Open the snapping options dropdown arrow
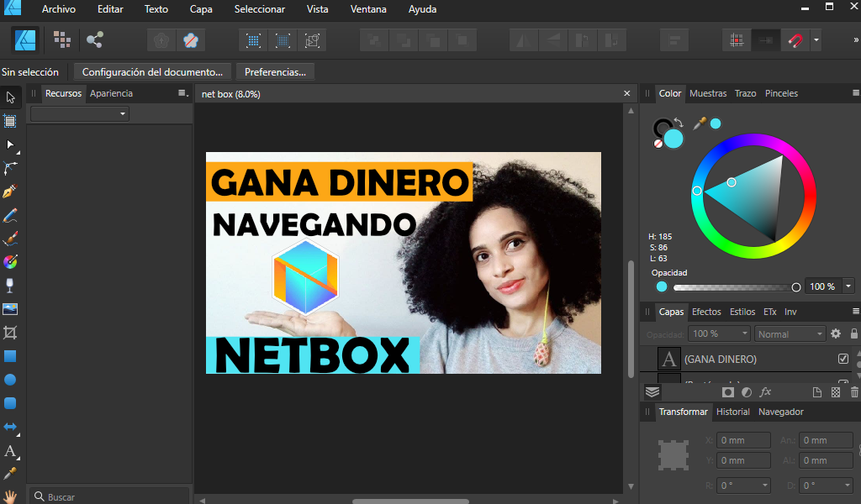This screenshot has height=504, width=861. click(816, 40)
